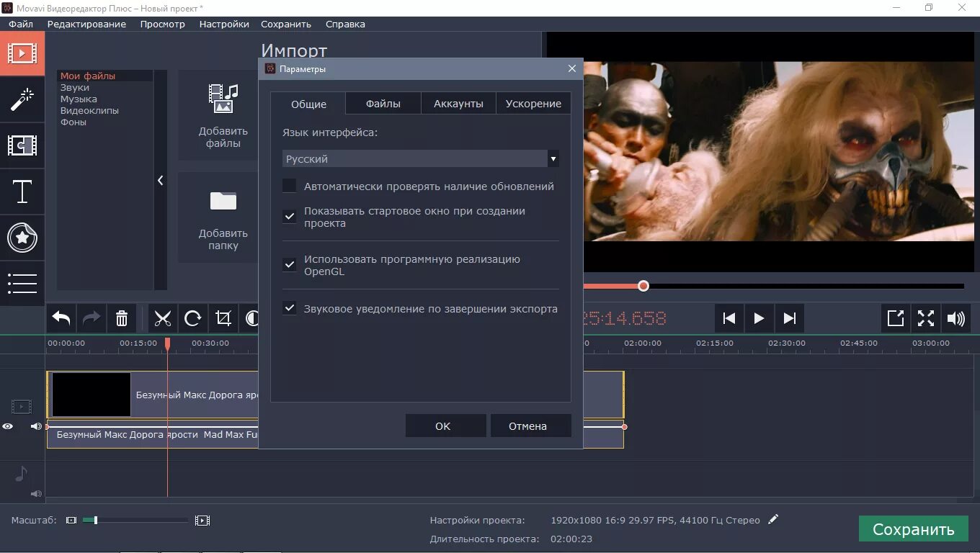Select Звуки category
The height and width of the screenshot is (553, 980).
[x=104, y=87]
